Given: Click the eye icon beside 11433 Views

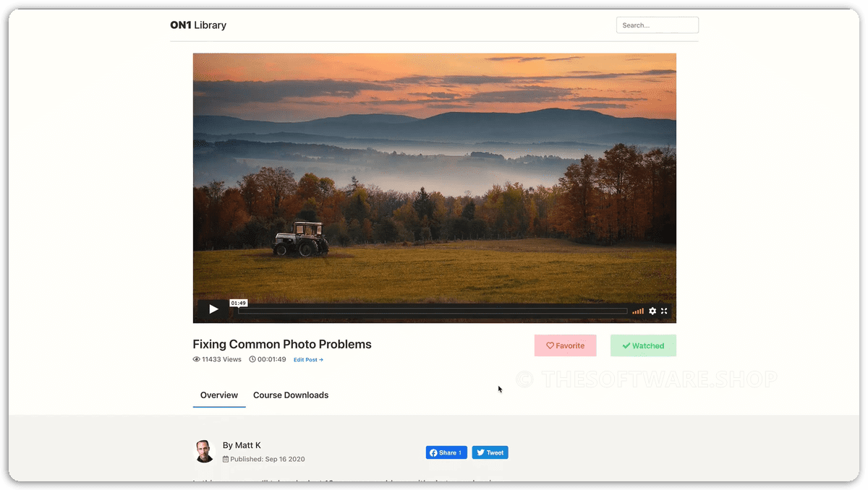Looking at the screenshot, I should (x=197, y=359).
